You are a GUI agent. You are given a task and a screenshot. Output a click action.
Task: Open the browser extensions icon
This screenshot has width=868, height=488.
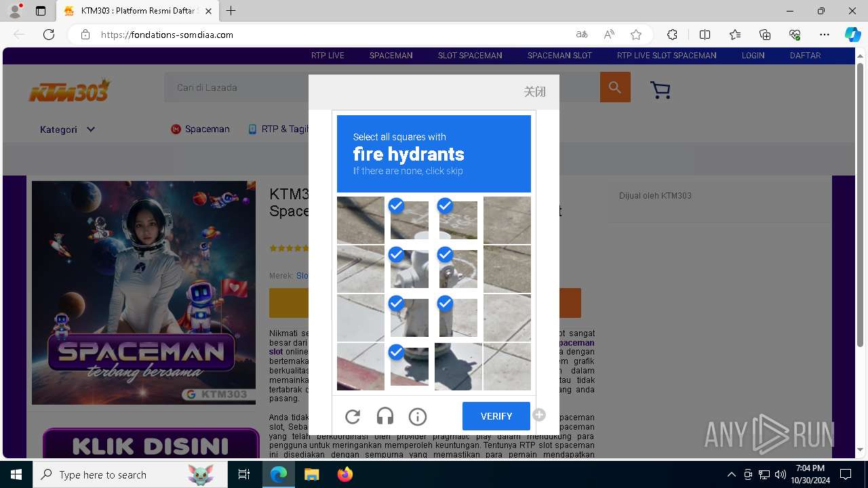672,35
